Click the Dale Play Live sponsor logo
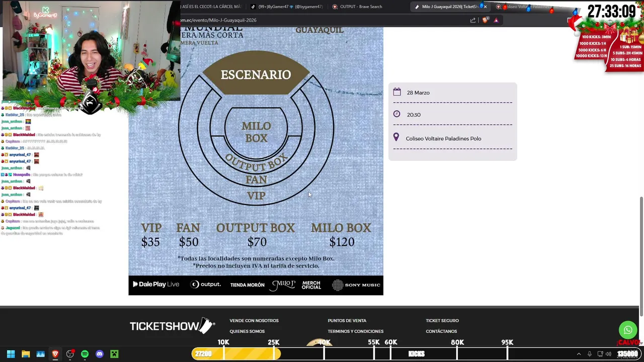 [155, 284]
